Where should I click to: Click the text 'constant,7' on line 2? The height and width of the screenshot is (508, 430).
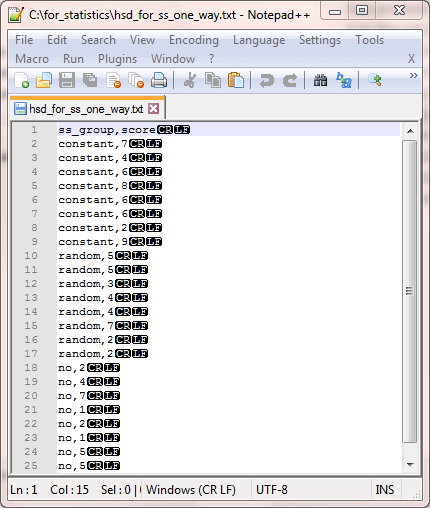pos(93,144)
